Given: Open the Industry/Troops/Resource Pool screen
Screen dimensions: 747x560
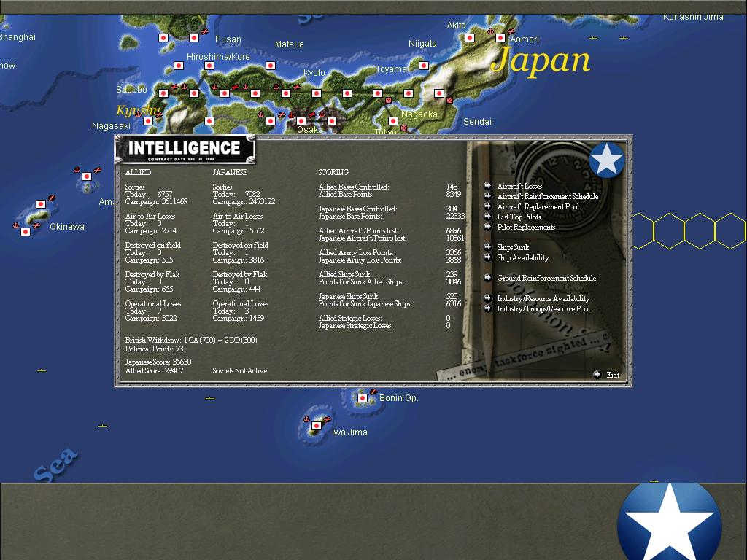Looking at the screenshot, I should [x=543, y=308].
